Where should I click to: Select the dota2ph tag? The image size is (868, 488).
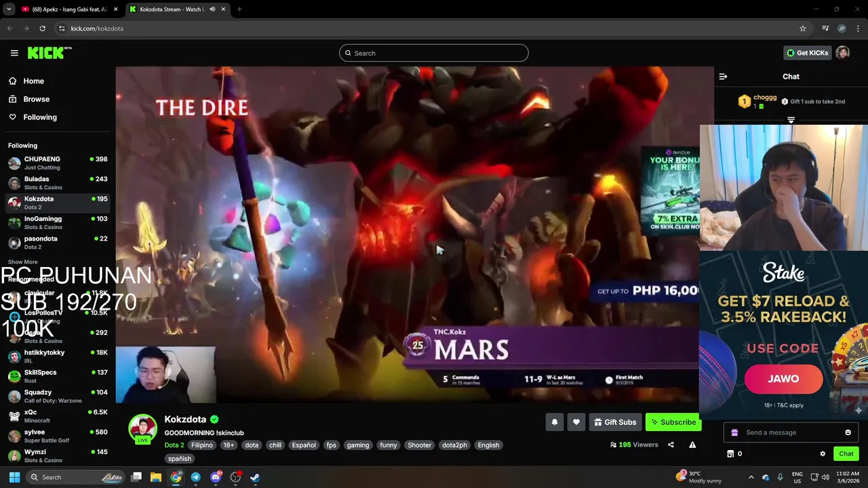[x=454, y=445]
